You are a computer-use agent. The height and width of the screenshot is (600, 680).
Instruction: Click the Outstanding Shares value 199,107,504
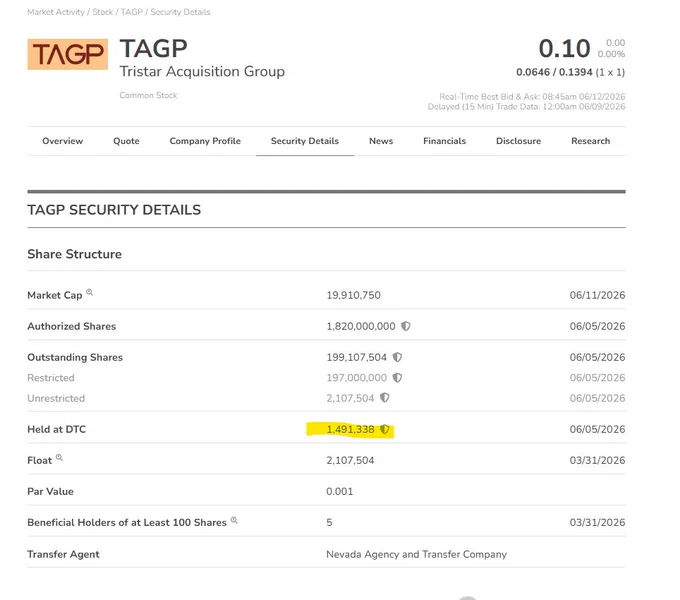coord(356,357)
